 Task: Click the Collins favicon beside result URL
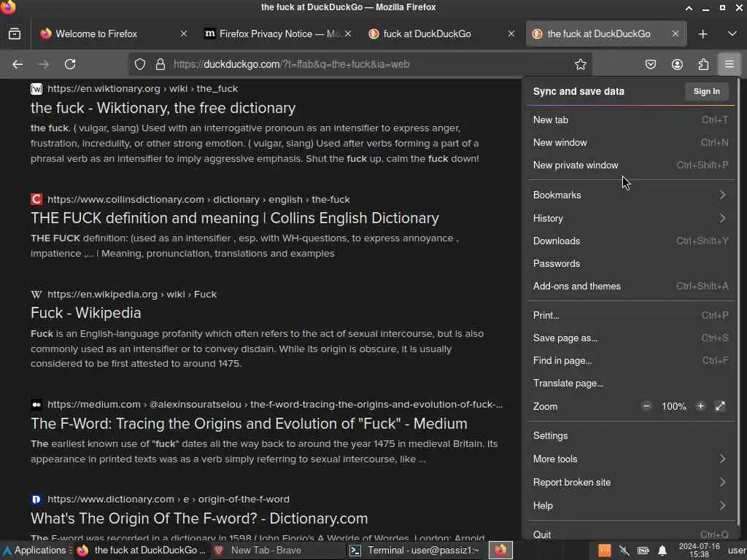[36, 199]
